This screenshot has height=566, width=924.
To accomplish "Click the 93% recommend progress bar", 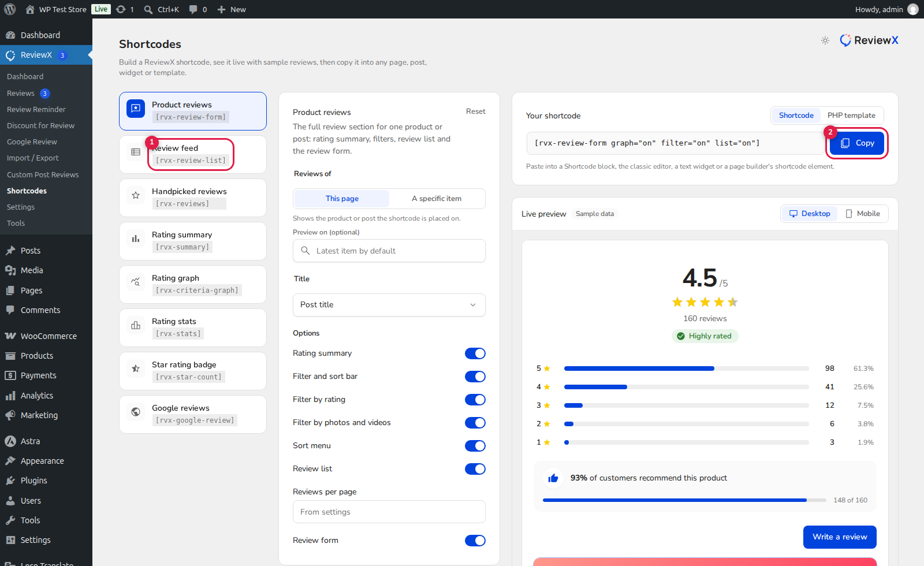I will tap(684, 500).
